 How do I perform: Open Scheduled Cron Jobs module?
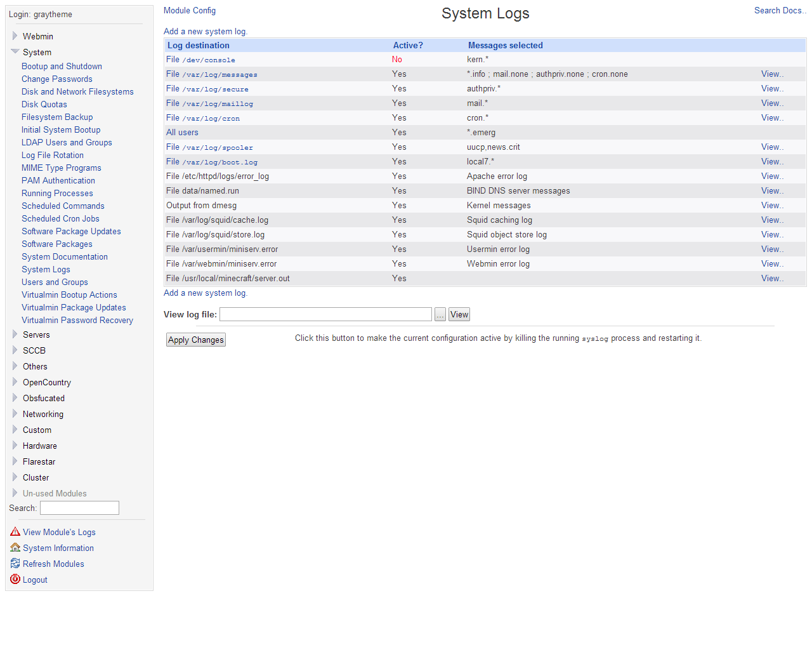60,219
